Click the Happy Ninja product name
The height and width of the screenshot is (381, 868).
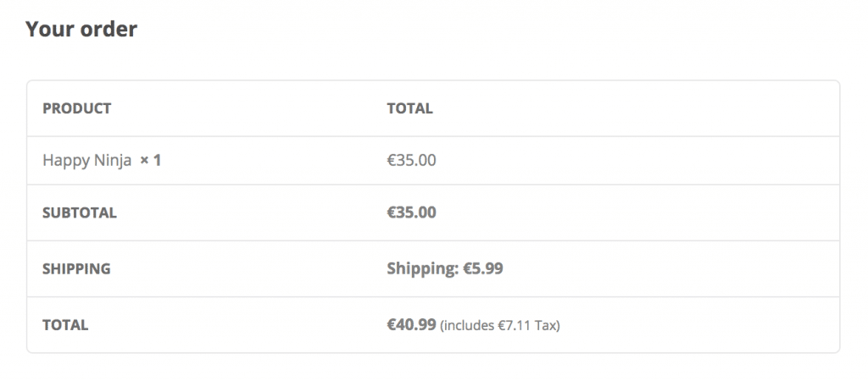point(87,161)
